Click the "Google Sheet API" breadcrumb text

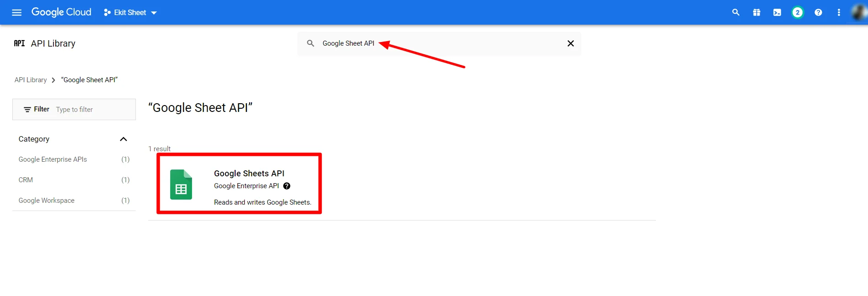pyautogui.click(x=90, y=80)
